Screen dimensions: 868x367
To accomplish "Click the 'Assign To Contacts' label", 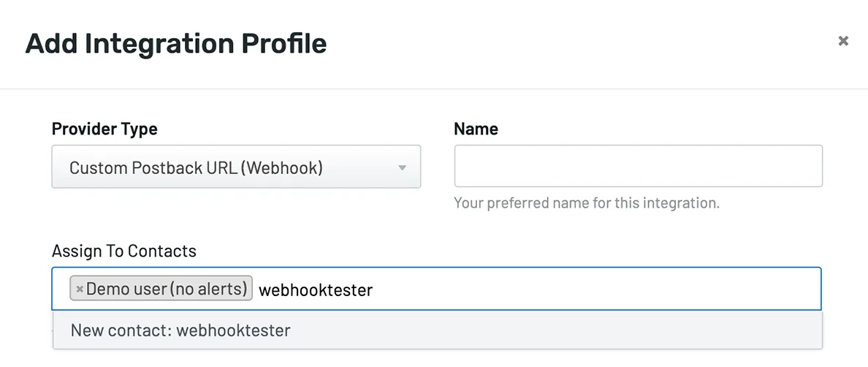I will 124,251.
